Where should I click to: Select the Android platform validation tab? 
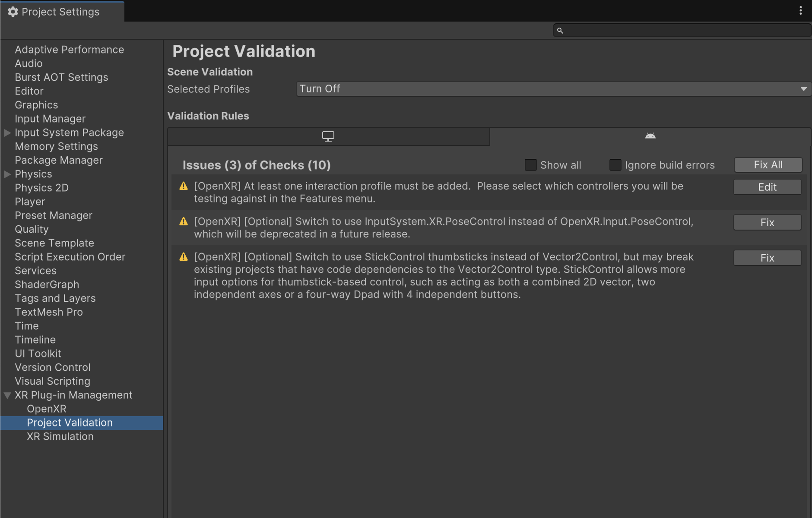click(650, 136)
